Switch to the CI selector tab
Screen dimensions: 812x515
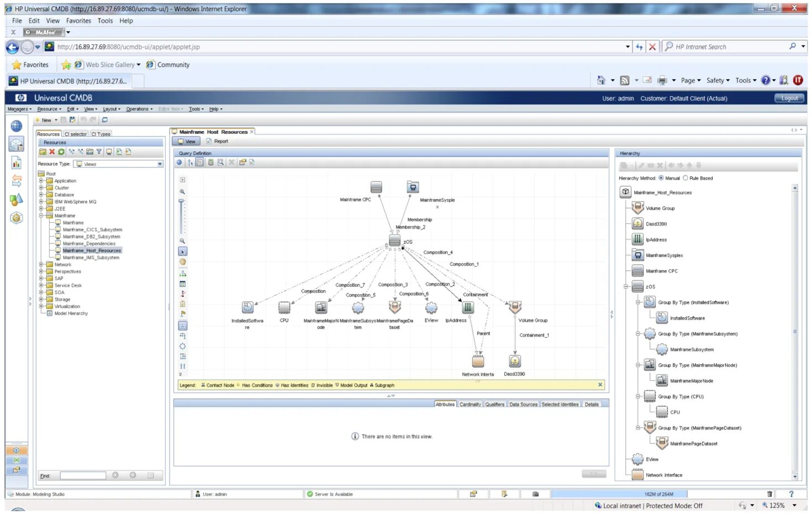pyautogui.click(x=76, y=134)
